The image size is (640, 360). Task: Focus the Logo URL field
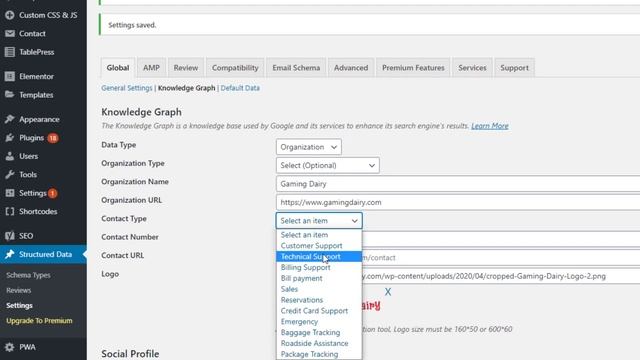click(x=501, y=276)
